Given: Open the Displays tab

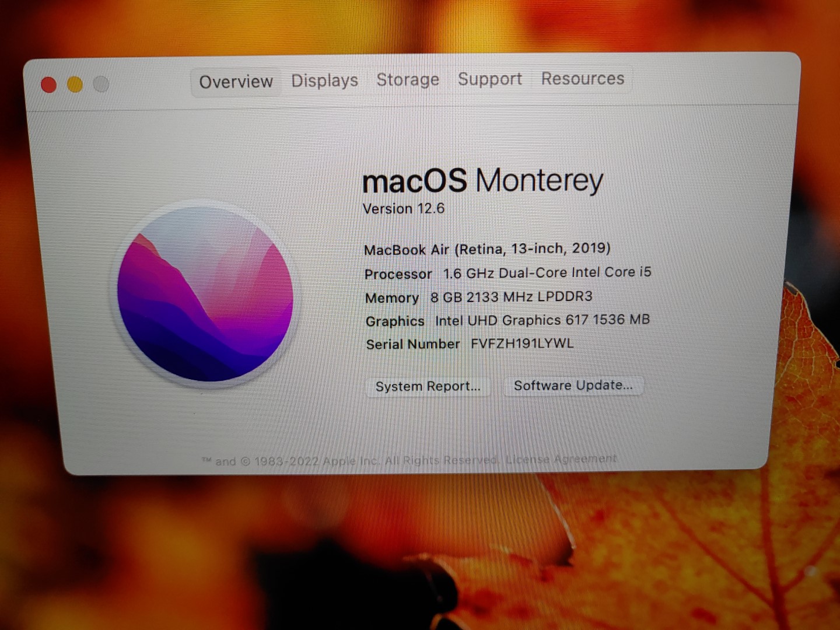Looking at the screenshot, I should (x=324, y=80).
